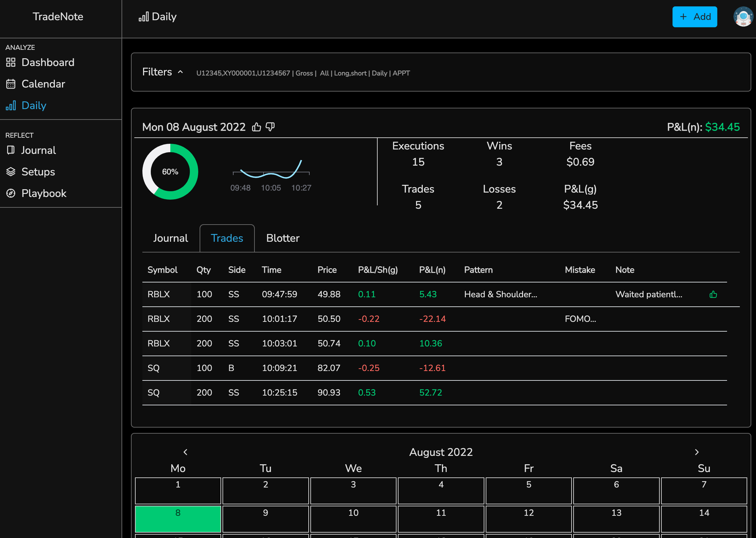
Task: Go to next month in calendar
Action: coord(697,452)
